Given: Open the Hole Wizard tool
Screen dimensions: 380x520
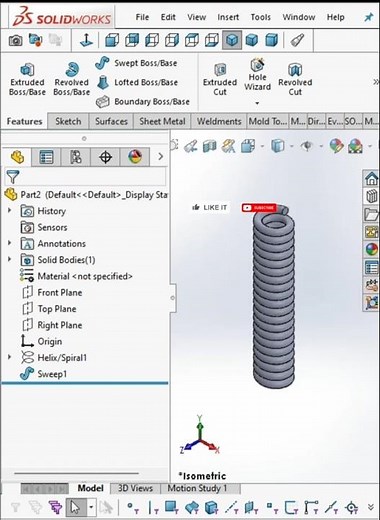Looking at the screenshot, I should tap(257, 75).
